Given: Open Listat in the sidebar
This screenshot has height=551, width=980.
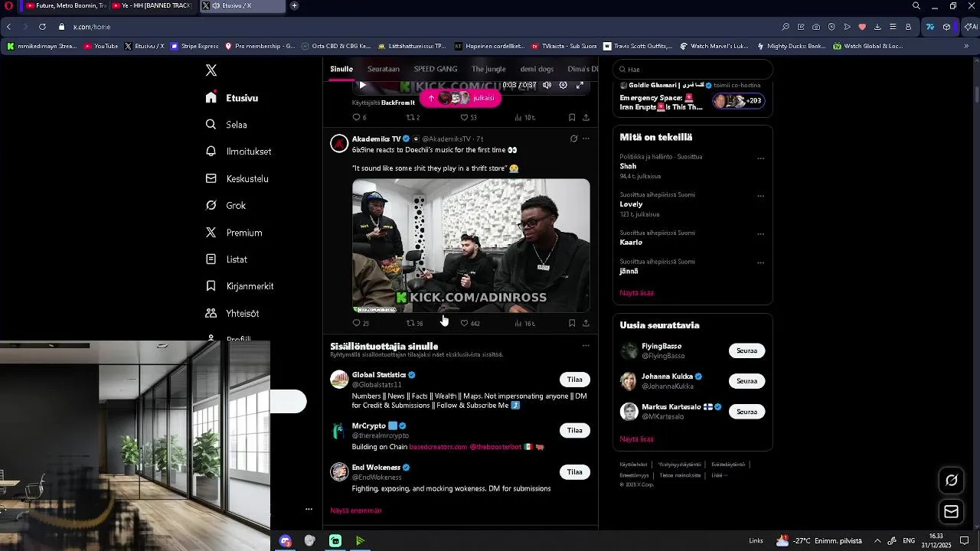Looking at the screenshot, I should (x=226, y=259).
